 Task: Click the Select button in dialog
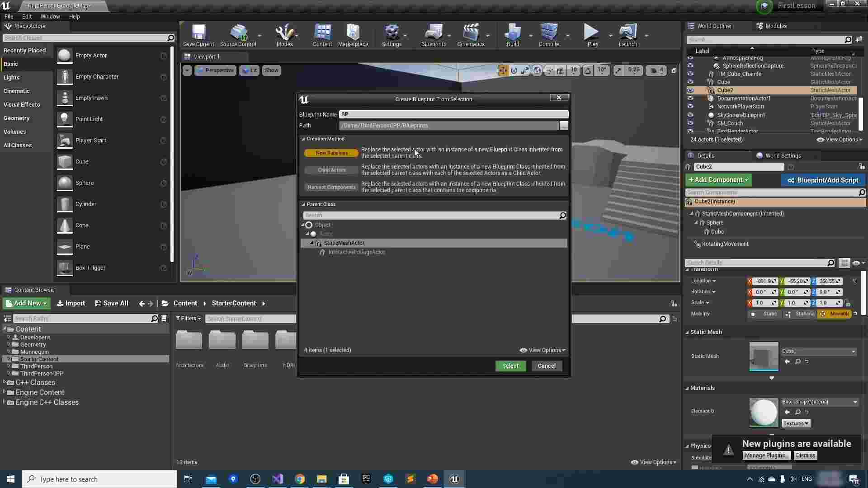point(510,366)
